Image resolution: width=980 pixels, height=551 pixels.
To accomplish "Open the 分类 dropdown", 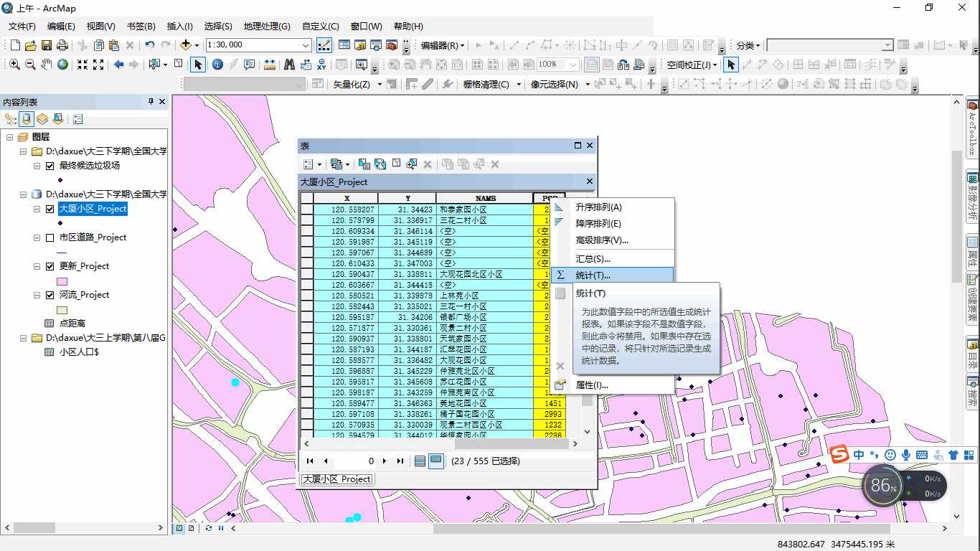I will point(748,45).
